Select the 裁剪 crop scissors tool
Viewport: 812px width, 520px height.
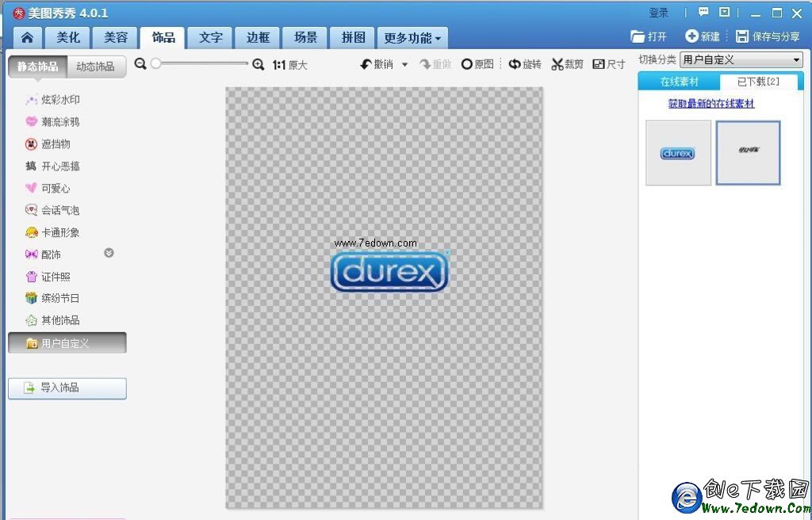567,64
